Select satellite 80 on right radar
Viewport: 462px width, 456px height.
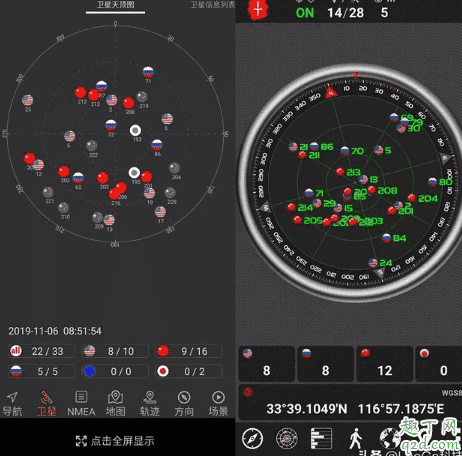pos(433,182)
